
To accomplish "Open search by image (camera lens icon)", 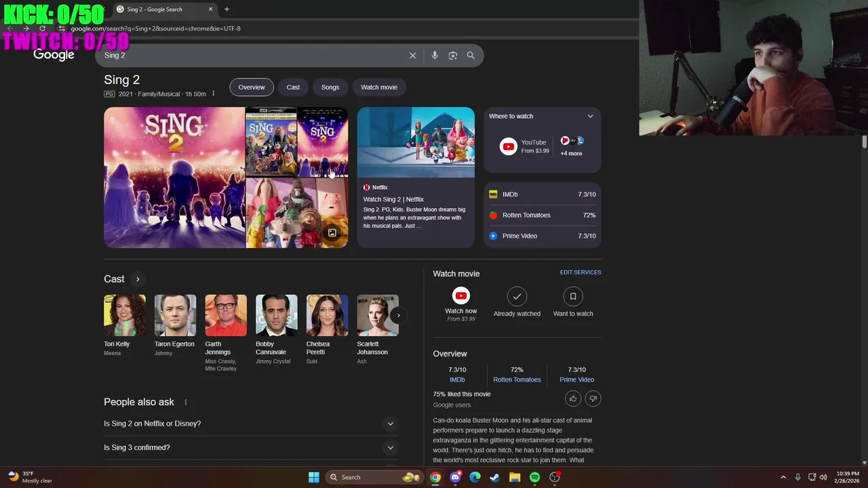I will [x=453, y=56].
